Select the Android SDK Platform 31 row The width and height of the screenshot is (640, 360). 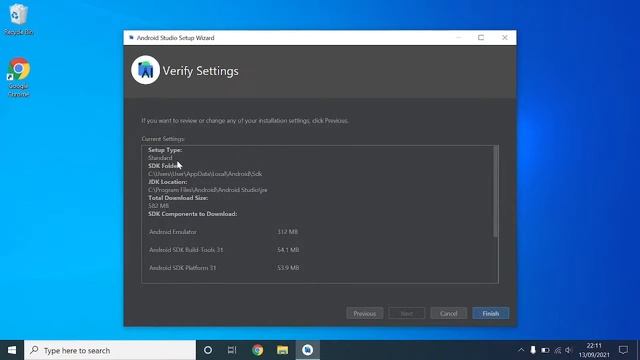[x=224, y=268]
